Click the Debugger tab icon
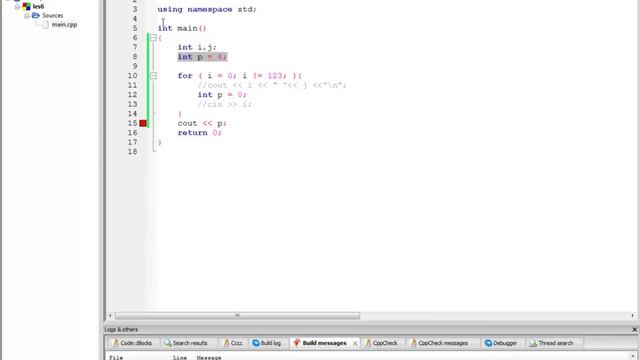 (x=488, y=343)
